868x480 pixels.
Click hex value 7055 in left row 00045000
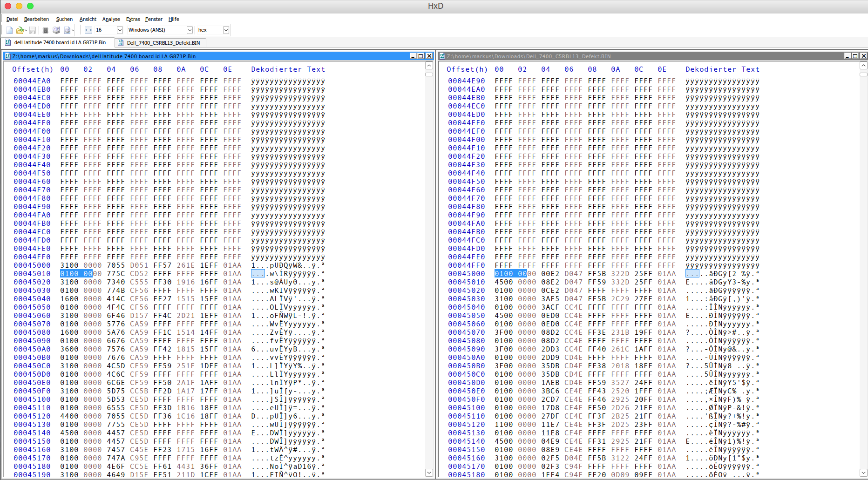[116, 265]
